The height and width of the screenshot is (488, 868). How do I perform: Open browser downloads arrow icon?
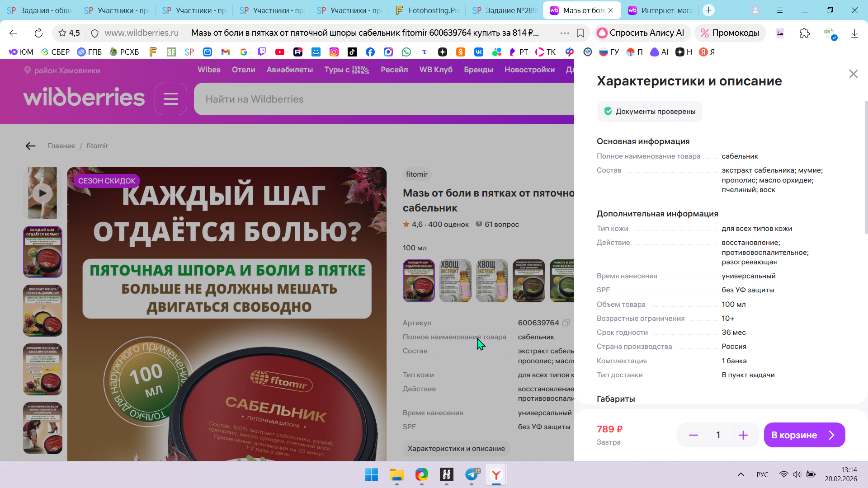(854, 33)
